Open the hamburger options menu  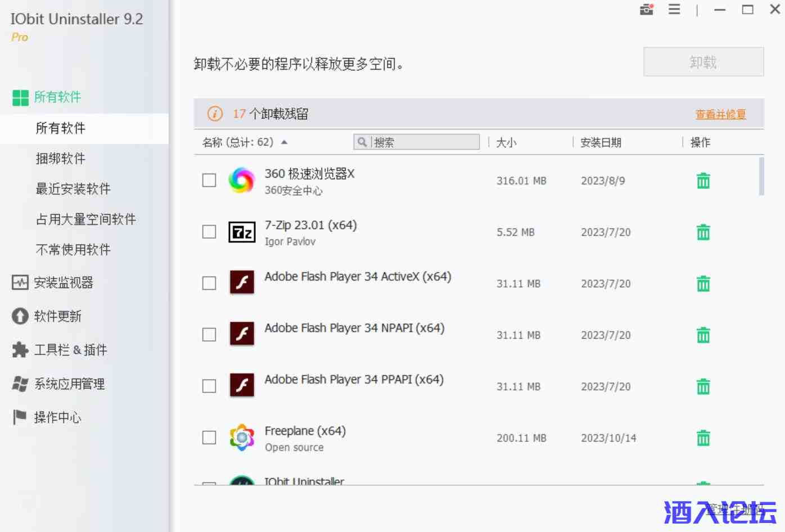click(x=674, y=10)
